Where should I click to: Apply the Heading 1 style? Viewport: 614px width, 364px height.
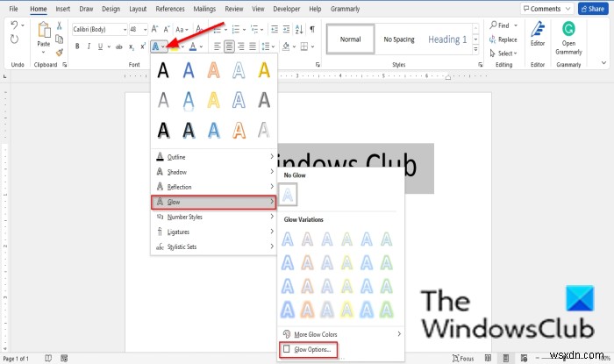point(447,39)
